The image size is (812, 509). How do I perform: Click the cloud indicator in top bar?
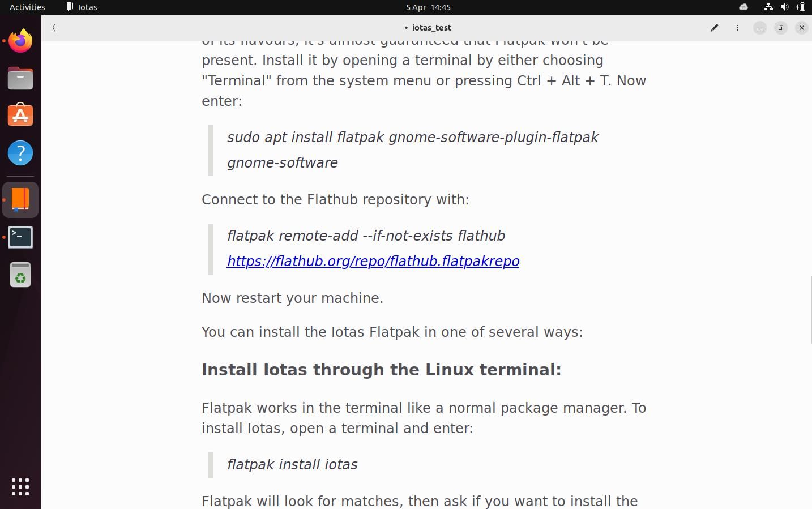click(743, 7)
